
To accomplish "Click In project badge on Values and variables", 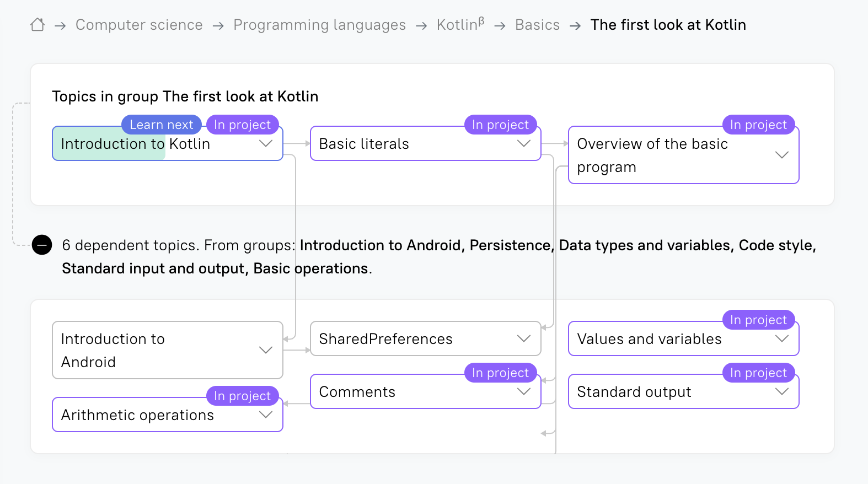I will point(759,320).
